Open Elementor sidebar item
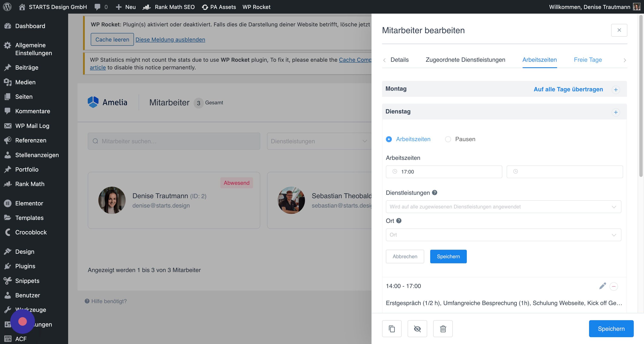The height and width of the screenshot is (344, 644). coord(29,203)
